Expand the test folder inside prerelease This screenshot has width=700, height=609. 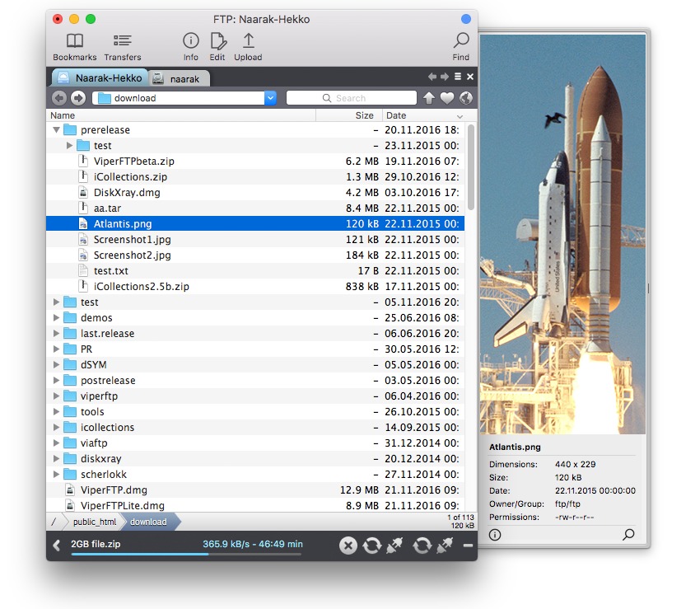coord(70,145)
